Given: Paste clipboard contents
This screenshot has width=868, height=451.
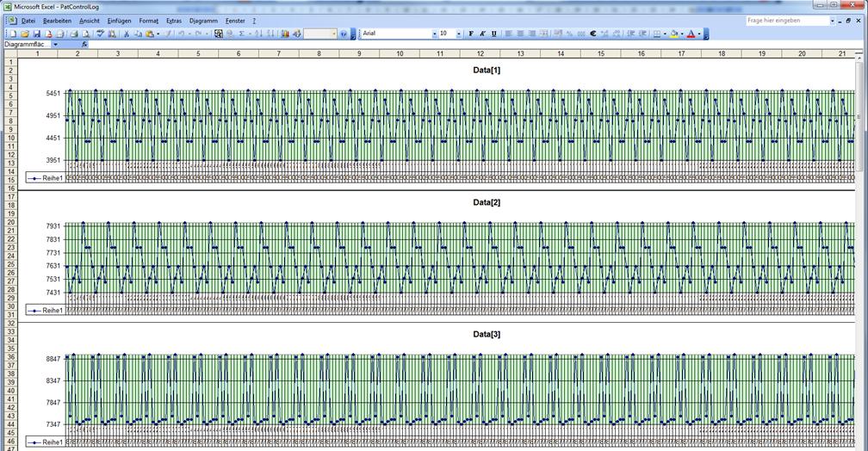Looking at the screenshot, I should [149, 34].
